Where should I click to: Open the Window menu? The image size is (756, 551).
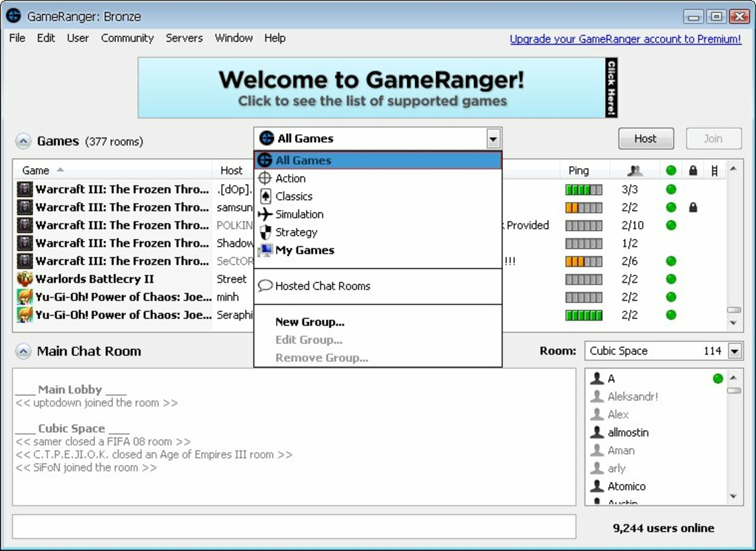coord(234,38)
